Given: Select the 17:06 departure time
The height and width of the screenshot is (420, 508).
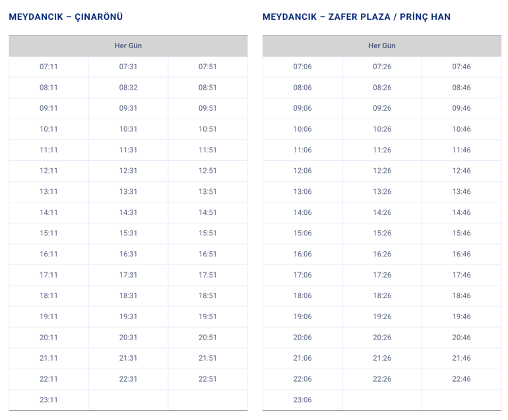Looking at the screenshot, I should coord(302,275).
